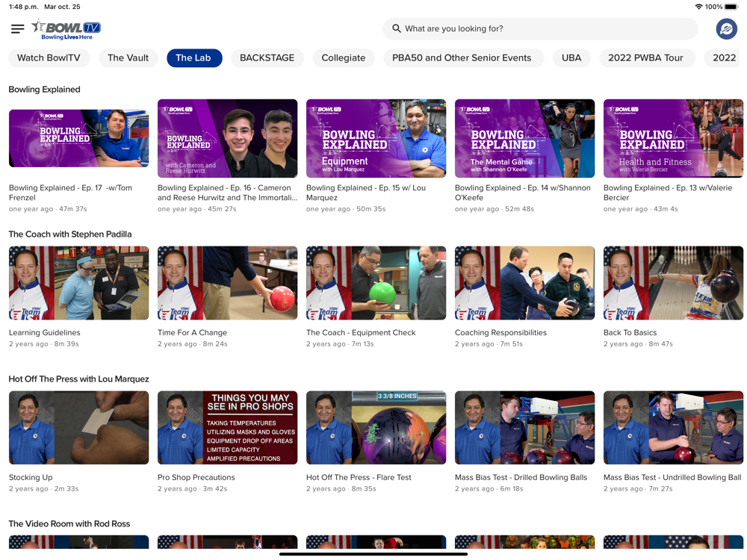Click the 'Time For A Change' title
This screenshot has height=560, width=747.
[x=193, y=332]
